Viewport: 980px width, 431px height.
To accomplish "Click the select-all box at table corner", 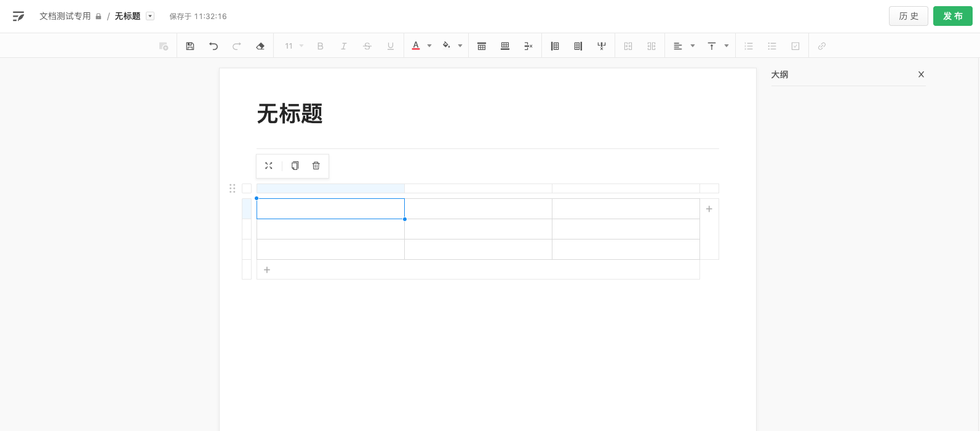I will 247,188.
